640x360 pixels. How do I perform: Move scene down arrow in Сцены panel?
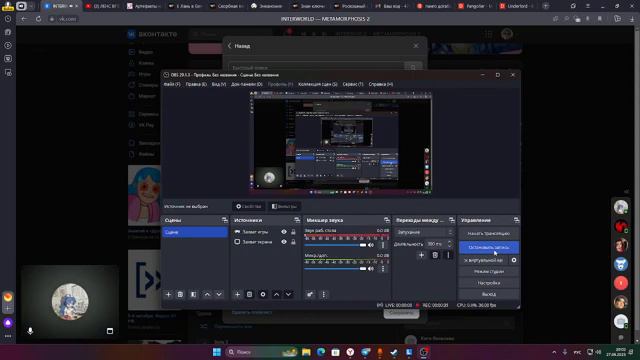[x=219, y=294]
